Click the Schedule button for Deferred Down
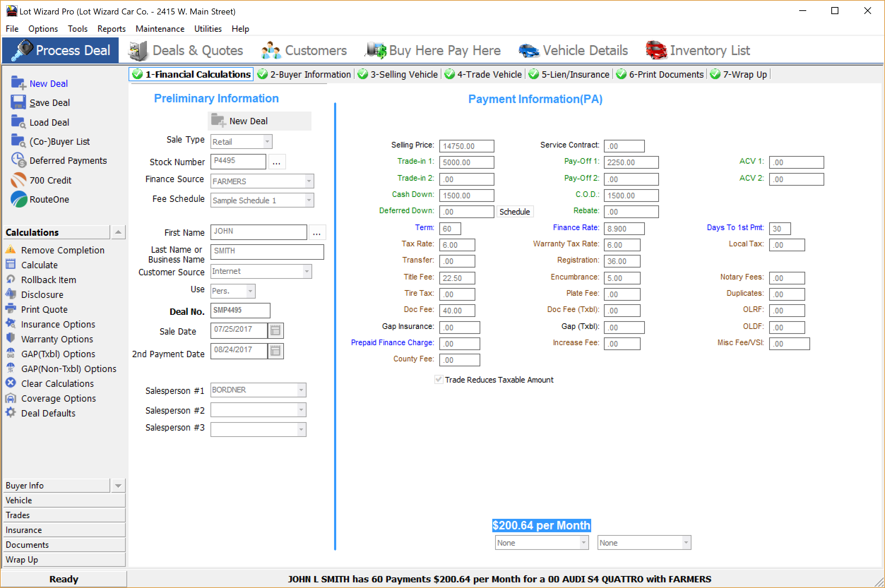Image resolution: width=885 pixels, height=588 pixels. tap(515, 211)
